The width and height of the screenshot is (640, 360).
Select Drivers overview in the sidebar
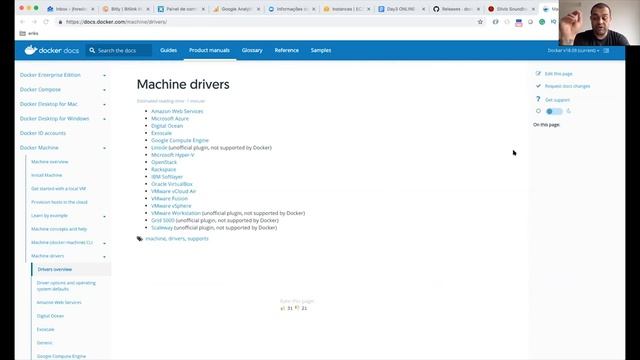55,269
